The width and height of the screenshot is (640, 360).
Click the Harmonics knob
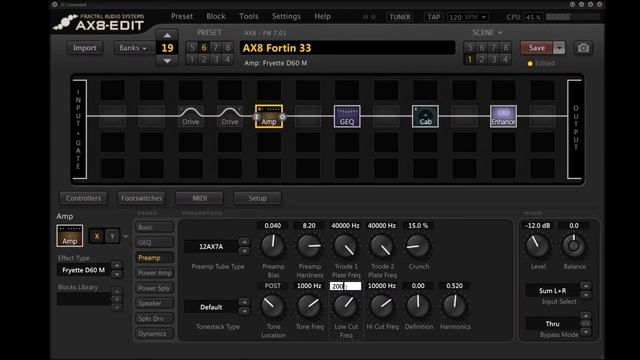point(454,306)
